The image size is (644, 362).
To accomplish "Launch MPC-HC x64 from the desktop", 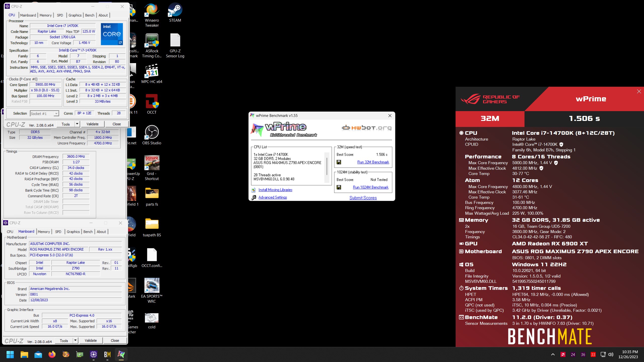I will [152, 74].
